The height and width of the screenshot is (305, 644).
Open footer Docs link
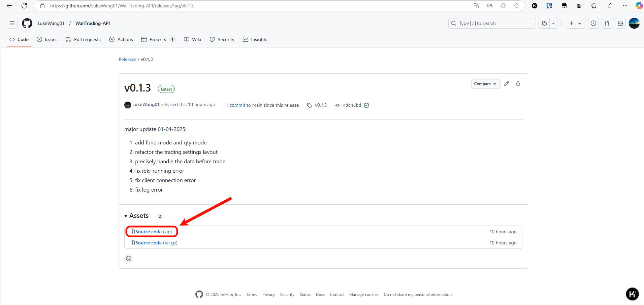(x=320, y=295)
